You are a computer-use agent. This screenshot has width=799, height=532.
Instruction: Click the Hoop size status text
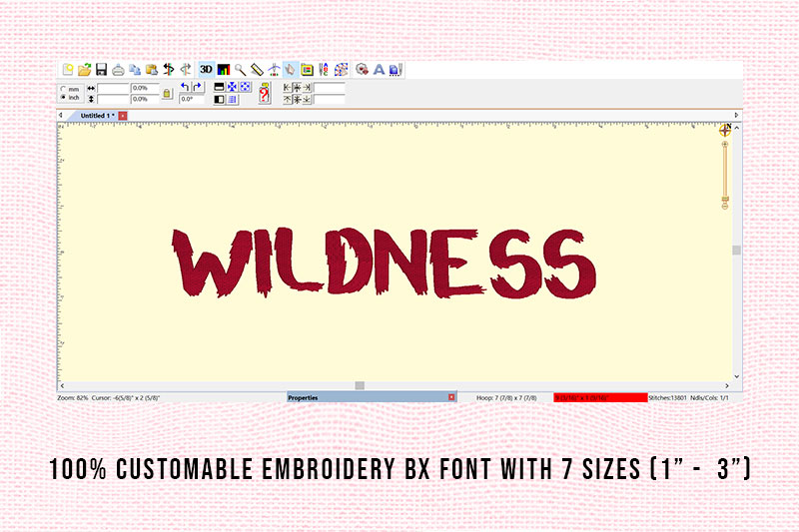coord(506,397)
